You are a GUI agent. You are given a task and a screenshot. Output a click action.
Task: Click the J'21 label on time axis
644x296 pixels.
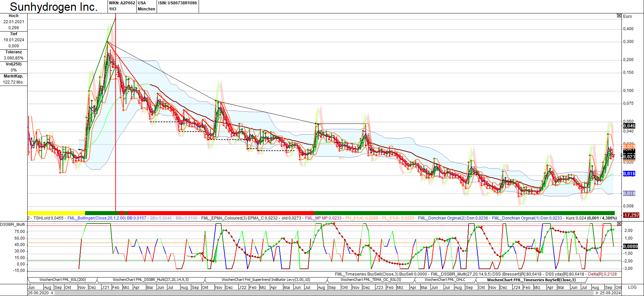point(105,287)
